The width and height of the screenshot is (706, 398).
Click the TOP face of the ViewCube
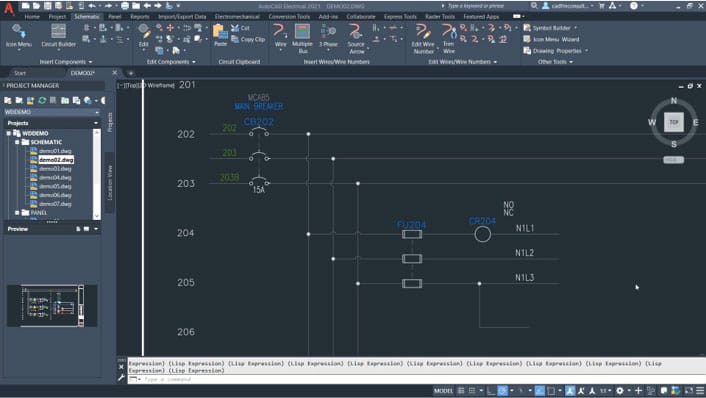(674, 122)
